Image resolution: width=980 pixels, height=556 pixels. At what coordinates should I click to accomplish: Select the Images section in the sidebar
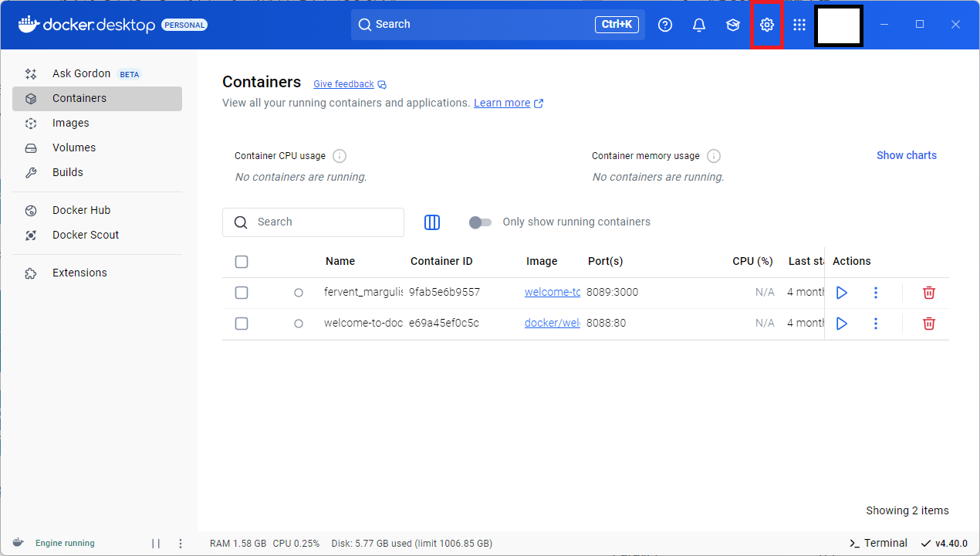[x=70, y=123]
